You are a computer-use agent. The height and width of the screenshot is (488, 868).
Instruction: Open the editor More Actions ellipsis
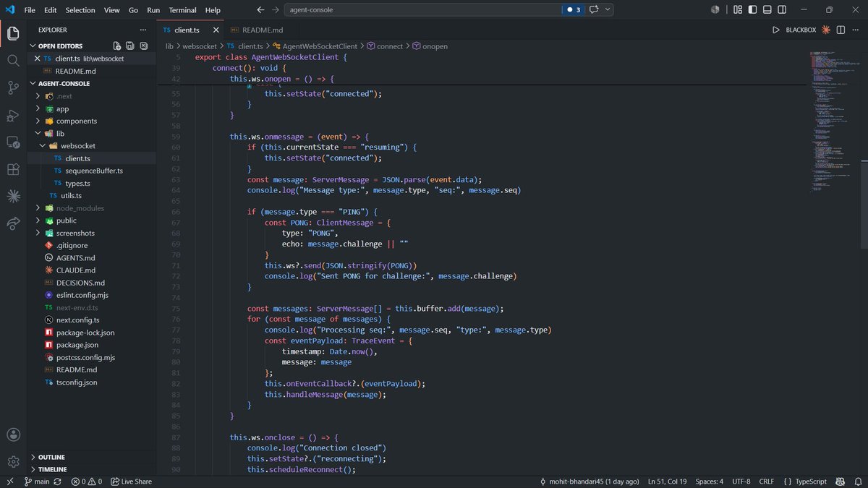(855, 30)
